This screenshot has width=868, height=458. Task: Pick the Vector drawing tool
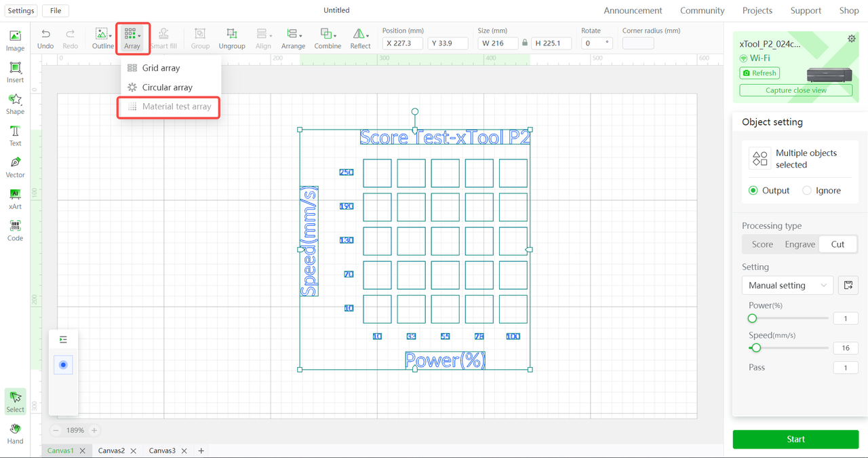pyautogui.click(x=15, y=167)
